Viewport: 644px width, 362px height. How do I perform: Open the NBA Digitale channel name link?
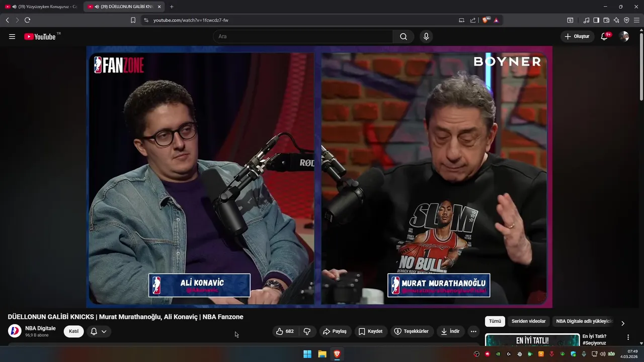point(40,328)
